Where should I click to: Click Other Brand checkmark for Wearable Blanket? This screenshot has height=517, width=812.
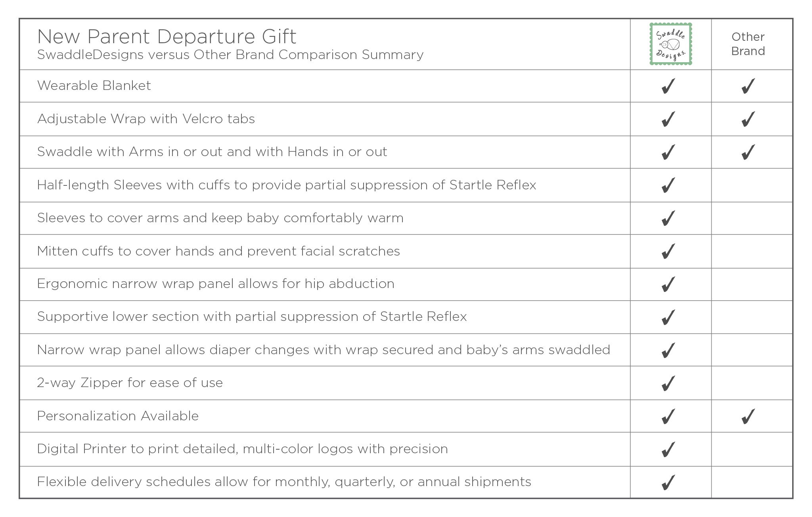748,86
